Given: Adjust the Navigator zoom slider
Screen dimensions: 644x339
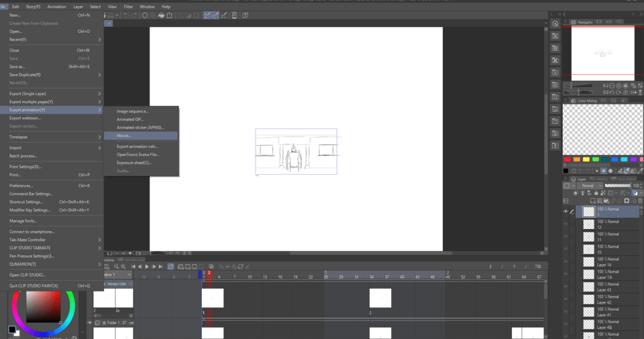Looking at the screenshot, I should coord(578,86).
